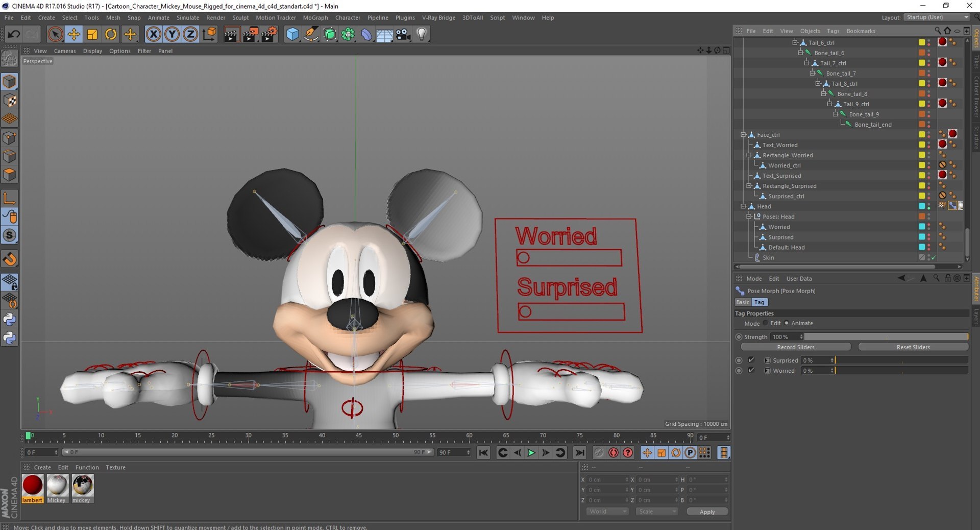
Task: Open material manager Create menu
Action: pos(42,467)
